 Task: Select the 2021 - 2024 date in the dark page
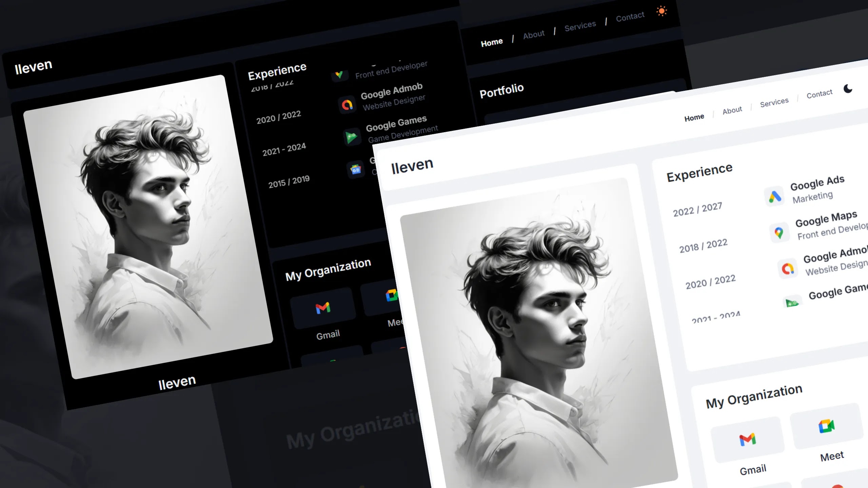(284, 149)
